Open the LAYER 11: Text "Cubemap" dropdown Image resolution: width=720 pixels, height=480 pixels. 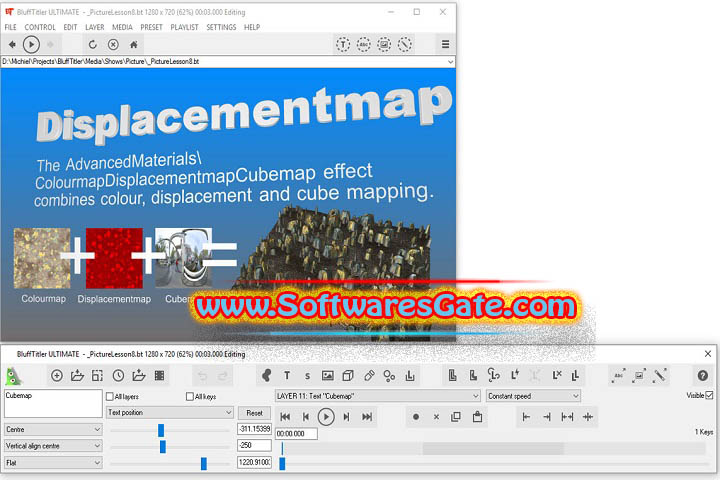377,396
